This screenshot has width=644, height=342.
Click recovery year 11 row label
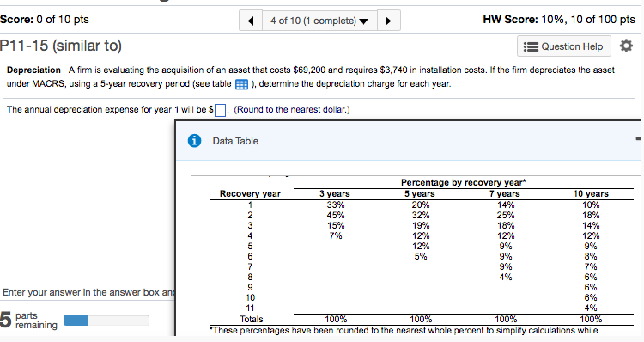(250, 308)
